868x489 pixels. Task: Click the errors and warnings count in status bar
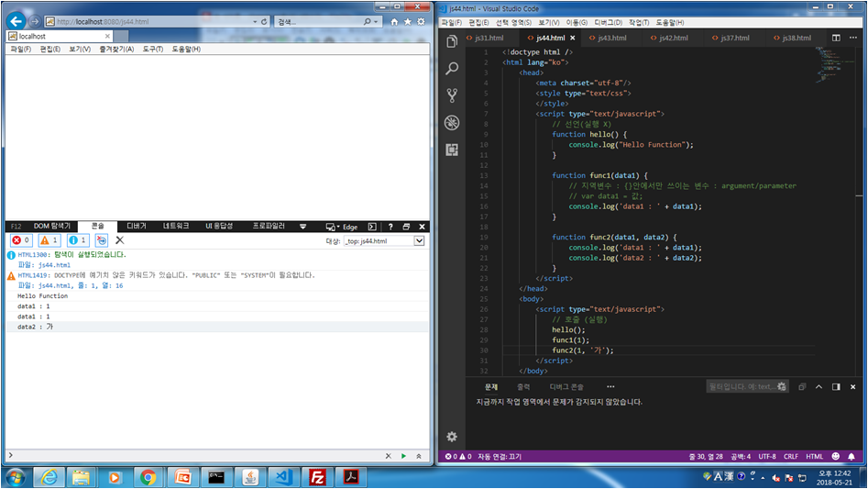pyautogui.click(x=458, y=456)
